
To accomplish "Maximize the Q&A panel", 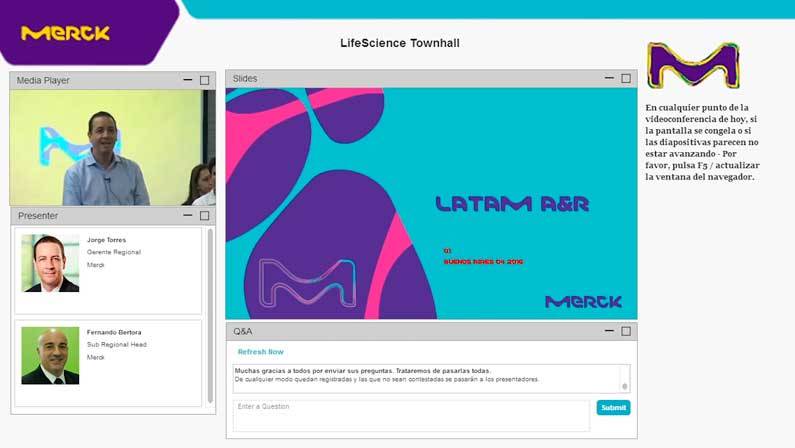I will pyautogui.click(x=626, y=331).
